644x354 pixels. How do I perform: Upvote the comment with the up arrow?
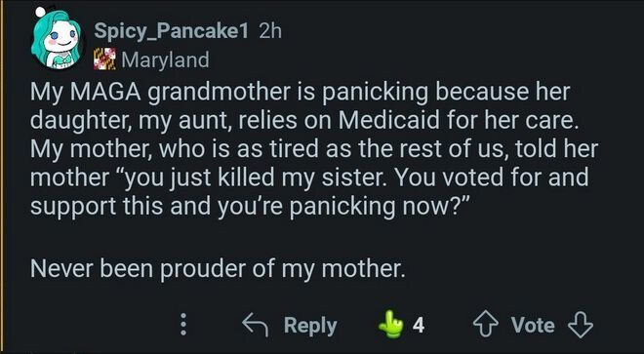pos(486,326)
